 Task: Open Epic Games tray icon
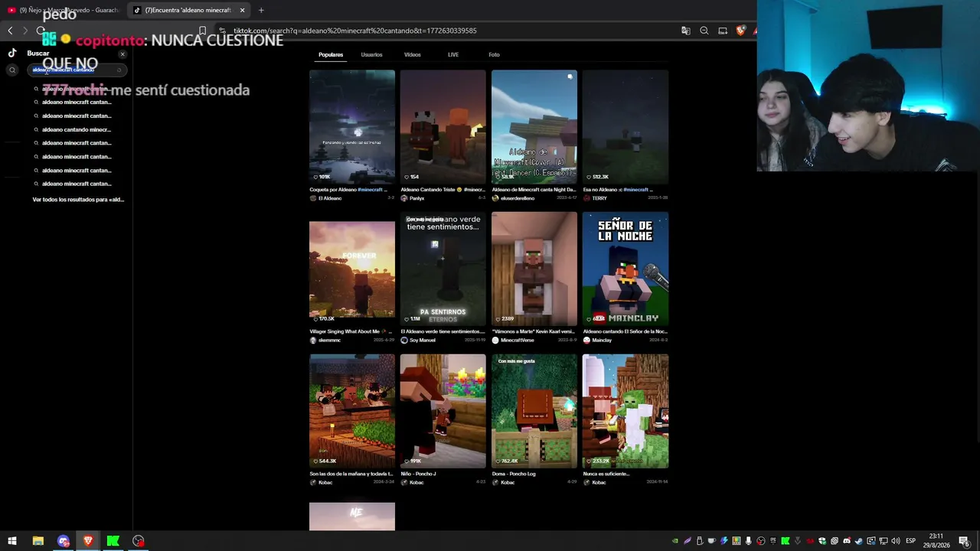coord(773,541)
